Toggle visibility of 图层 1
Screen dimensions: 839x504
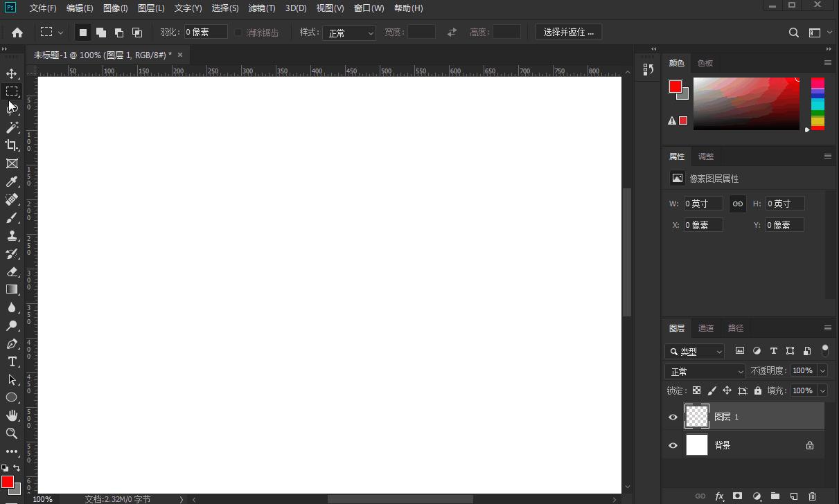pos(673,416)
